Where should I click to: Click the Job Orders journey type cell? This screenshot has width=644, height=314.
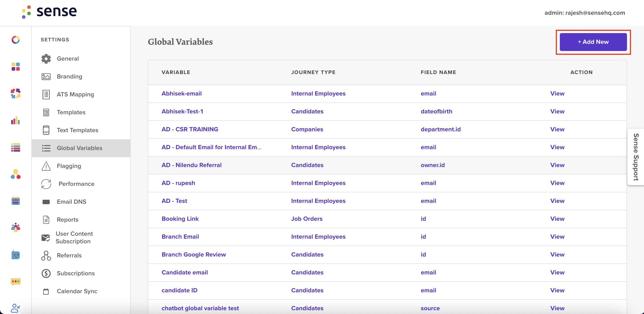point(307,219)
